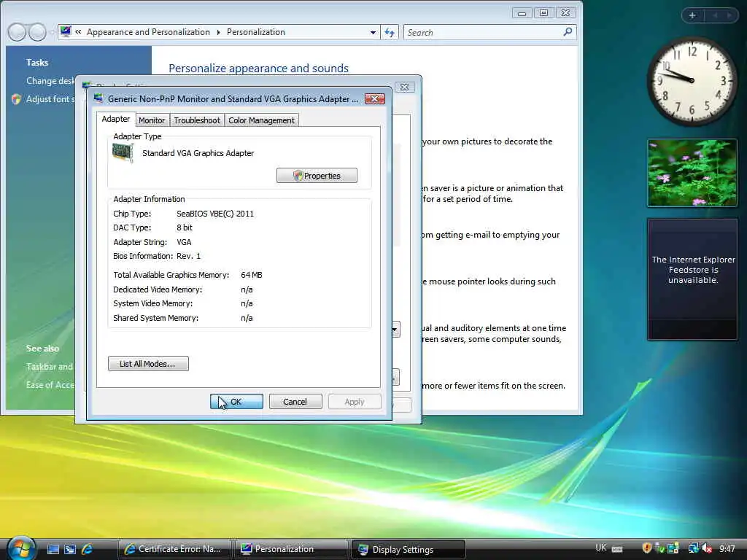The image size is (747, 560).
Task: Click Personalize appearance and sounds heading
Action: [259, 68]
